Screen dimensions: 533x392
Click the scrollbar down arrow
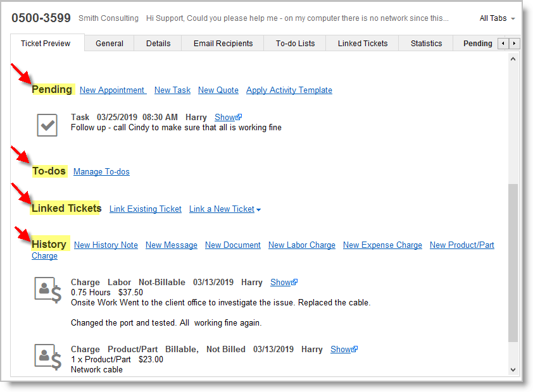pos(513,370)
